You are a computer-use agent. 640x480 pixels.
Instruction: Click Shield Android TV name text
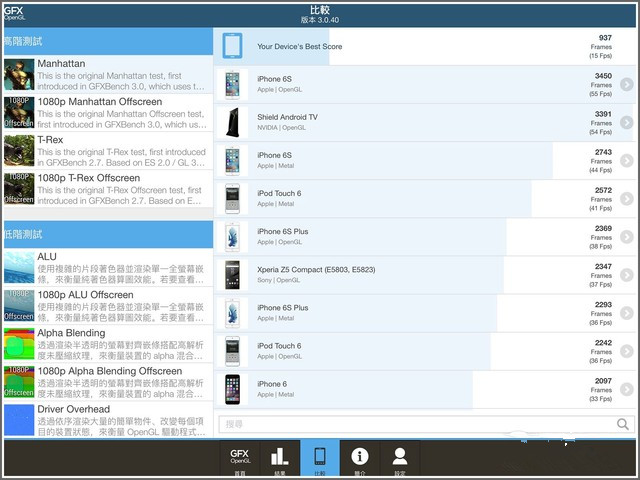point(287,117)
